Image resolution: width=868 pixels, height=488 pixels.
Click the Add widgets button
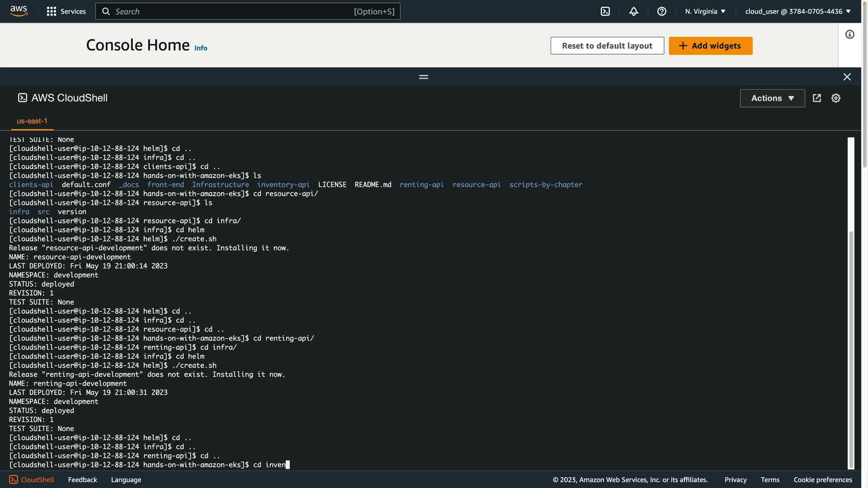[x=710, y=46]
